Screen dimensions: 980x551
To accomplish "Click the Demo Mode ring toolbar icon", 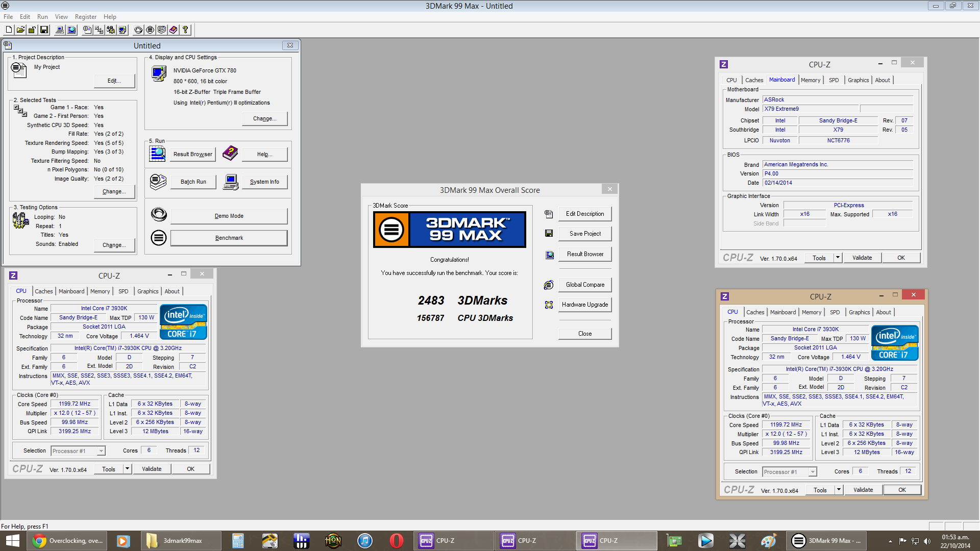I will click(x=138, y=30).
